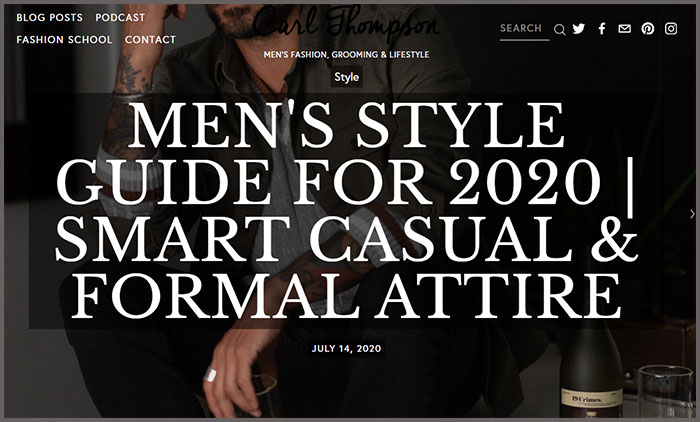Open the Contact page
This screenshot has height=422, width=700.
[150, 40]
